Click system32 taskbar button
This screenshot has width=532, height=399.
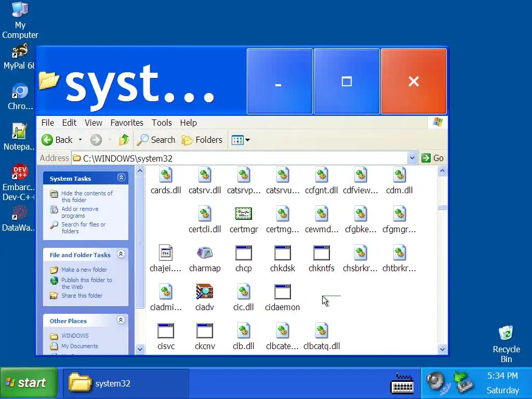click(126, 383)
